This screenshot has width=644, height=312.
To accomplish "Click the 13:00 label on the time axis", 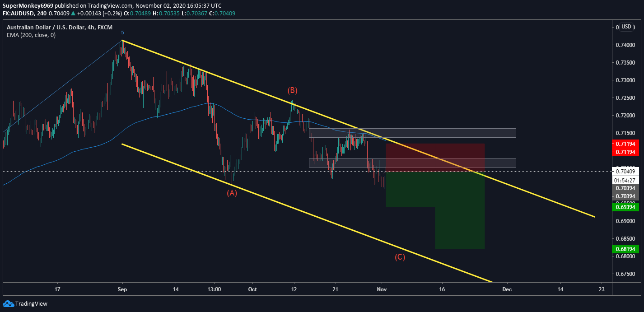I will coord(214,289).
